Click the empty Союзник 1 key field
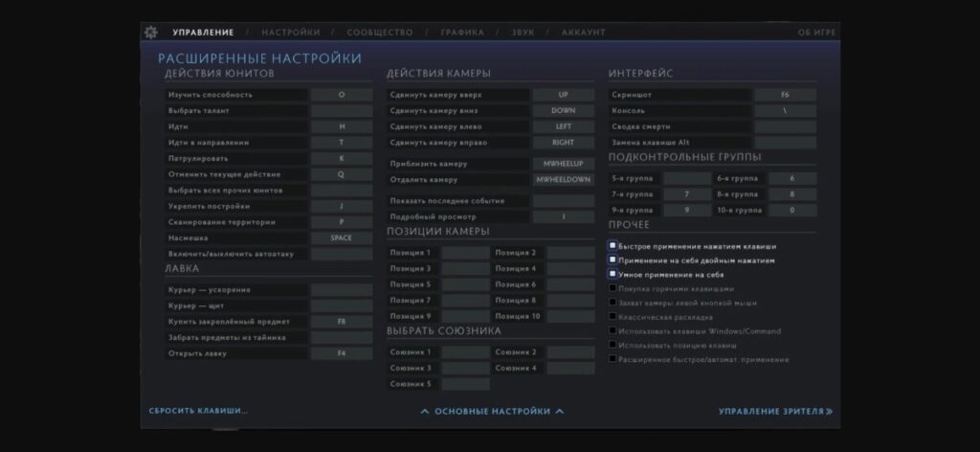Viewport: 980px width, 452px height. pos(465,352)
